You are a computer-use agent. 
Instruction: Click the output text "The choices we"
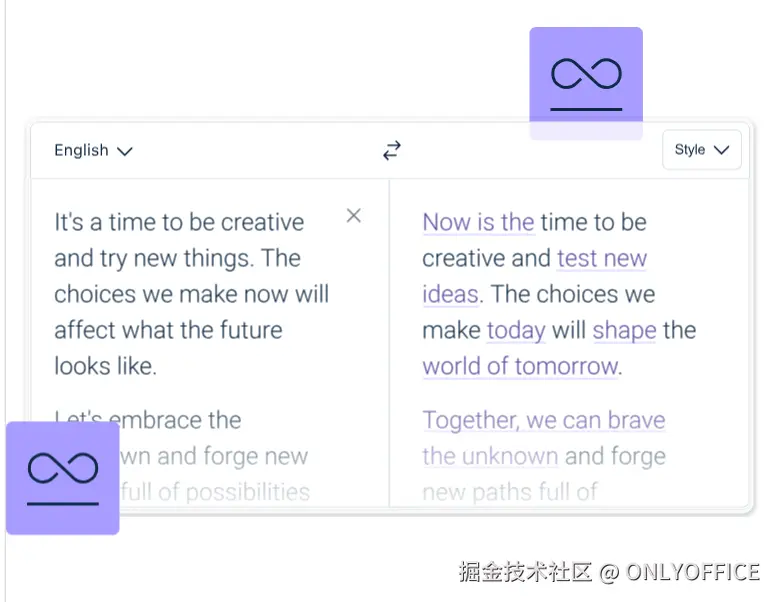click(x=573, y=294)
